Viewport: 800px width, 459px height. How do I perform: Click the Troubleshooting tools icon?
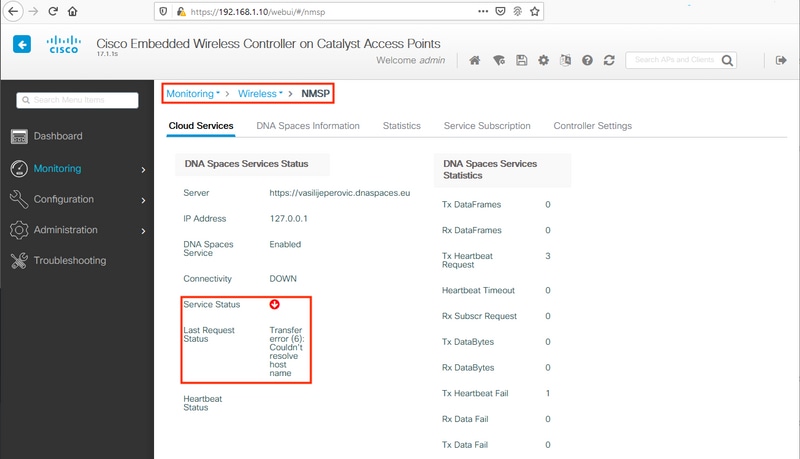tap(19, 261)
